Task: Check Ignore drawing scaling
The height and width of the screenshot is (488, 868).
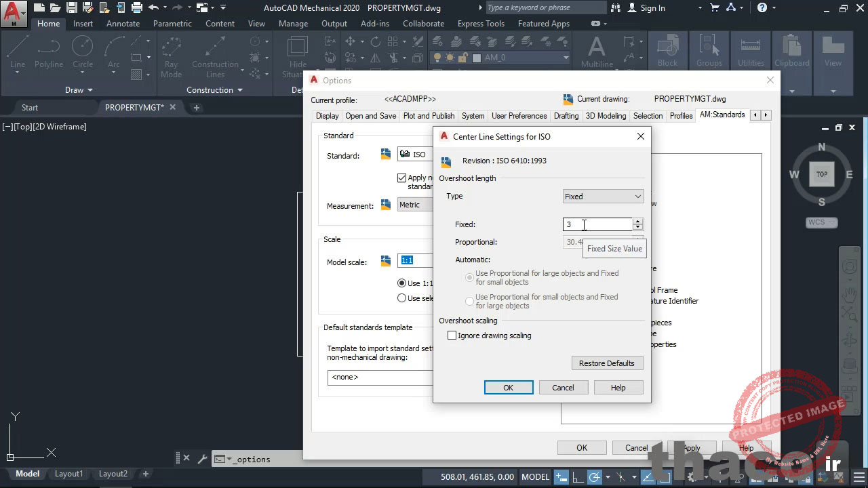Action: pos(452,335)
